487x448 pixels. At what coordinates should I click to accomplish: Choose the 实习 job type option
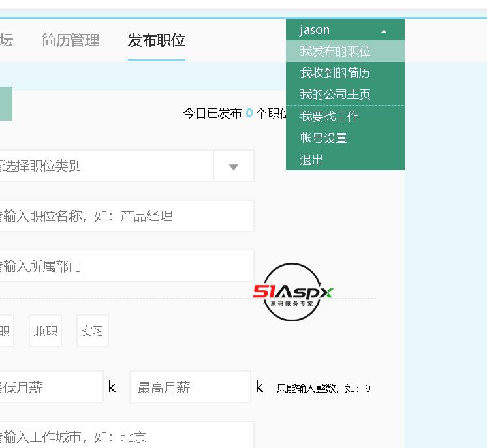pyautogui.click(x=92, y=331)
